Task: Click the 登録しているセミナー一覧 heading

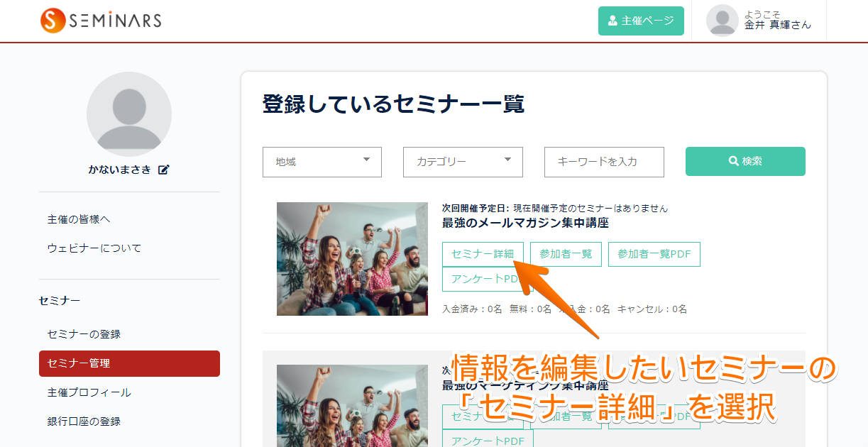Action: tap(393, 104)
